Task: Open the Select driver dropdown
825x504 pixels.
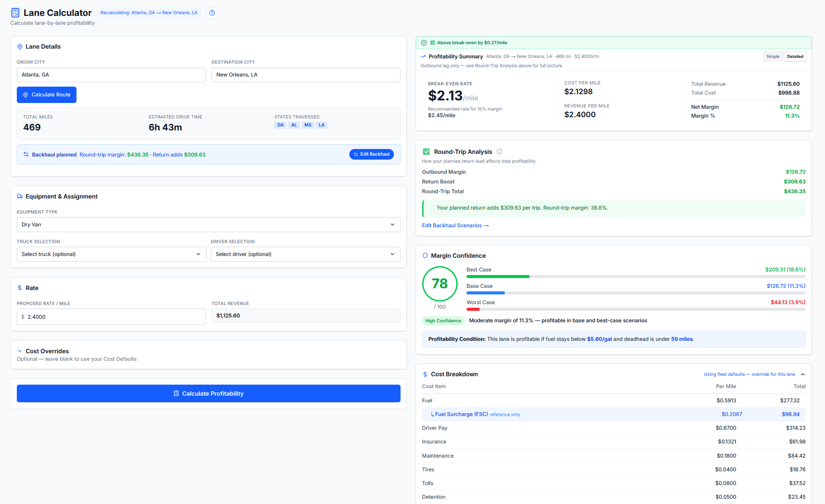Action: [306, 254]
